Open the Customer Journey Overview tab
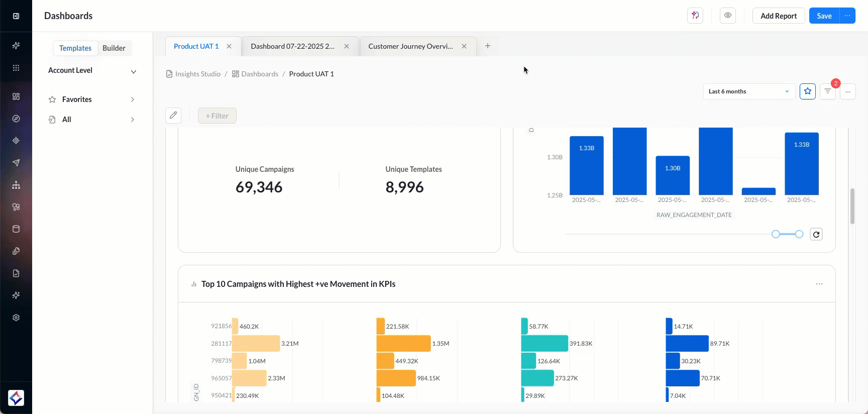Screen dimensions: 868x414 pyautogui.click(x=410, y=46)
